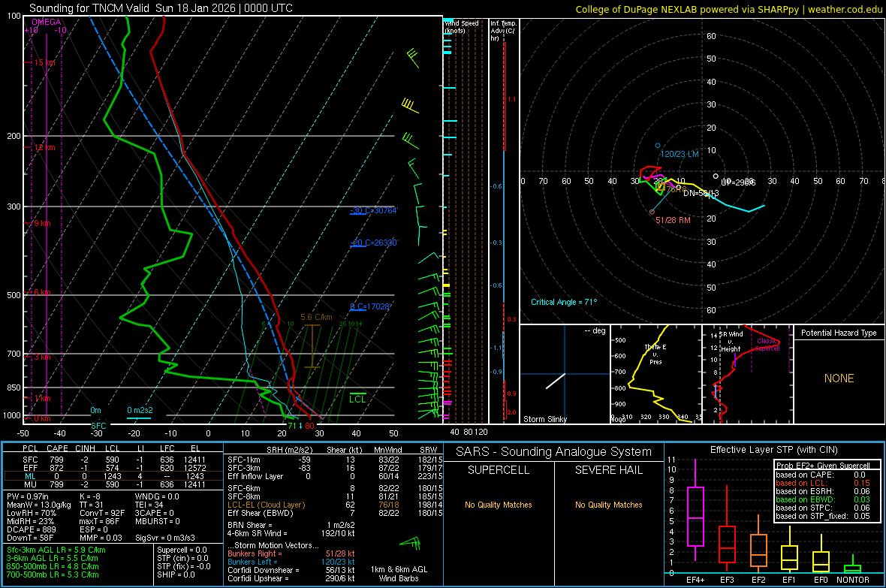Click the 'Effective Layer STP (with CIN)' title
The width and height of the screenshot is (886, 588).
pos(773,450)
